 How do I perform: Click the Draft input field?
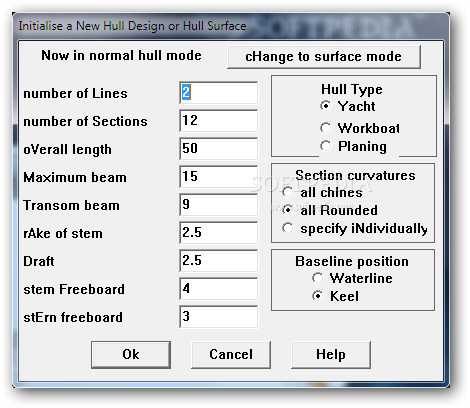tap(219, 261)
